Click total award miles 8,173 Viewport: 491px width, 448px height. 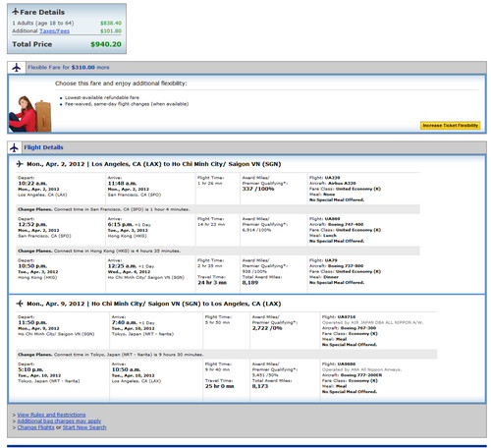(x=260, y=386)
